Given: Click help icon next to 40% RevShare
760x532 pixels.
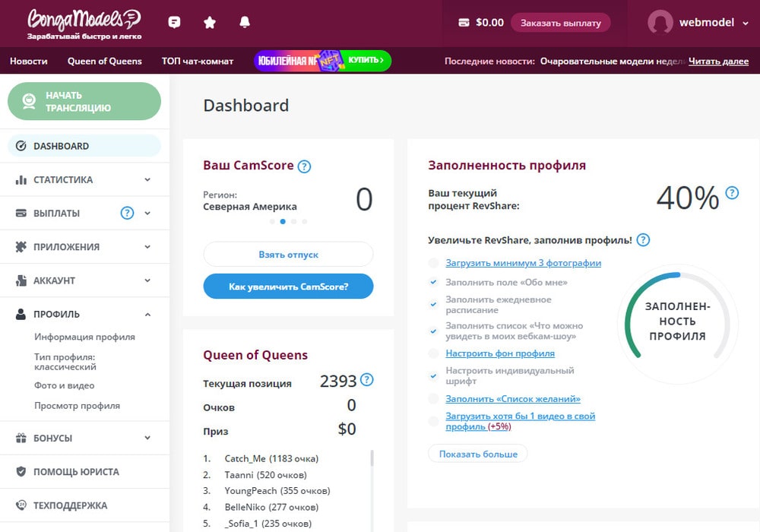Looking at the screenshot, I should point(732,193).
